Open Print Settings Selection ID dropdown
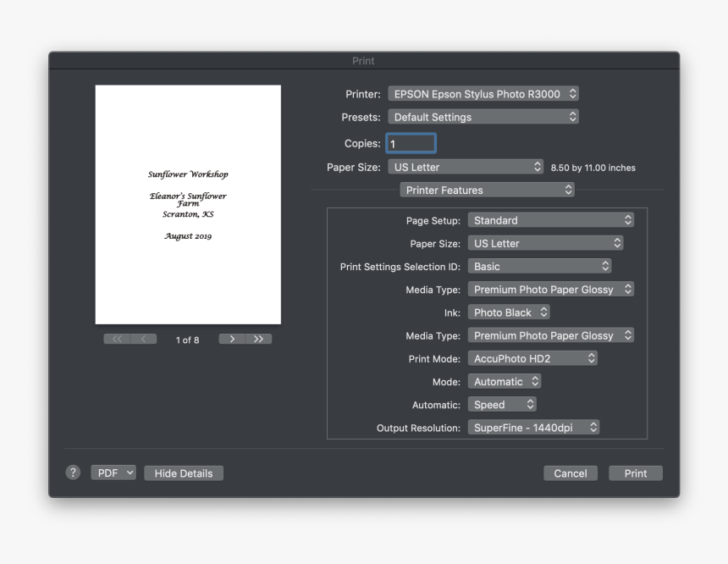This screenshot has width=728, height=564. tap(539, 266)
